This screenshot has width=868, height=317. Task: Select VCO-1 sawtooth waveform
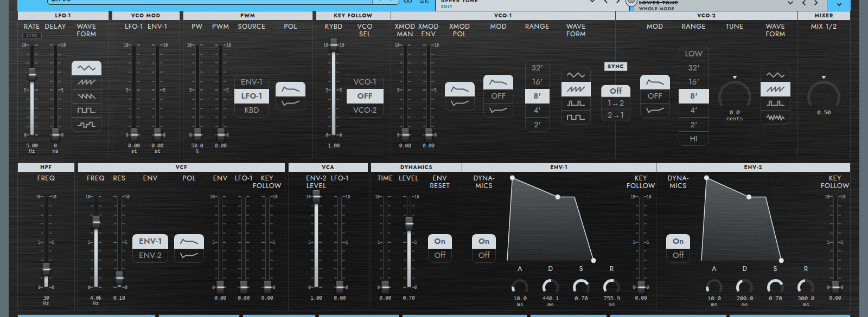point(576,89)
